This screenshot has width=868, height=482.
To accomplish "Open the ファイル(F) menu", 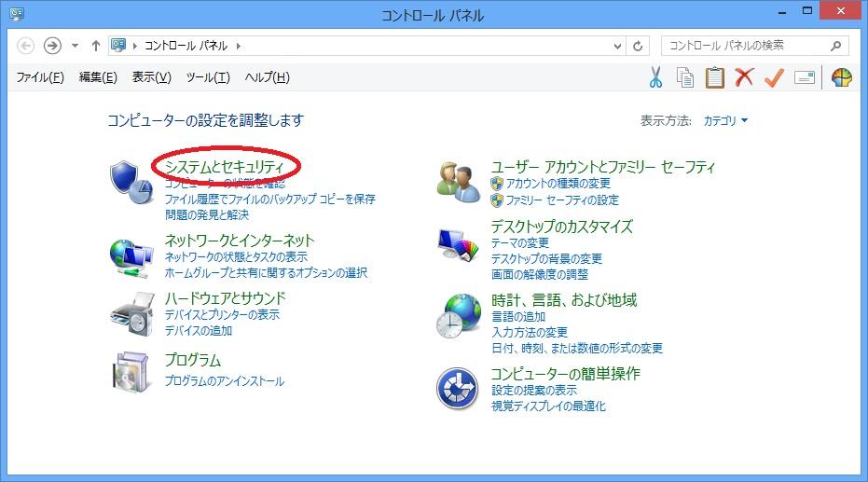I will pos(40,77).
